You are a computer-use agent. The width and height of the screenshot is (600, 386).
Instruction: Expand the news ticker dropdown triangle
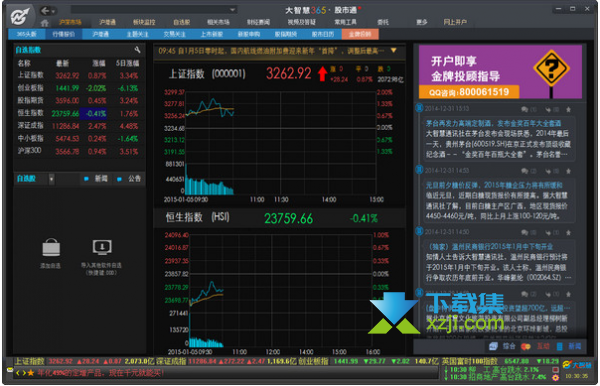(393, 50)
